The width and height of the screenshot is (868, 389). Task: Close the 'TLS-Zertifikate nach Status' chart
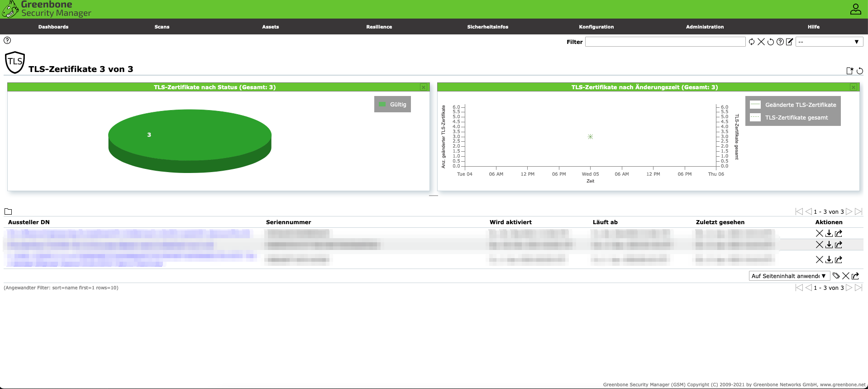[424, 87]
